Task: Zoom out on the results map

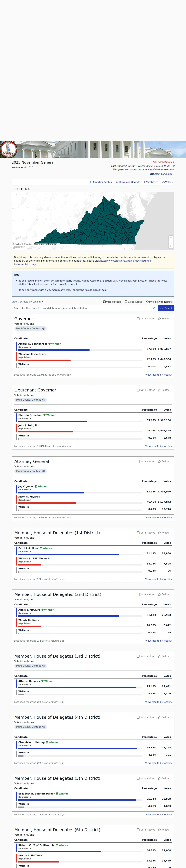Action: point(171,242)
